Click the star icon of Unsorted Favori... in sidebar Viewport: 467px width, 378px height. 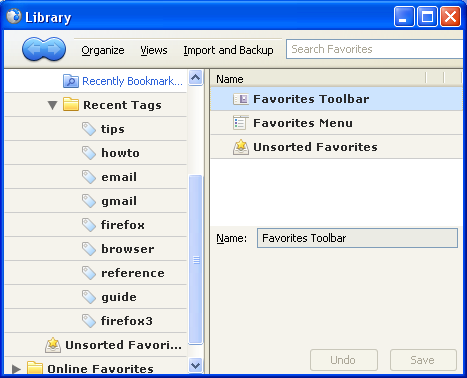[x=53, y=345]
